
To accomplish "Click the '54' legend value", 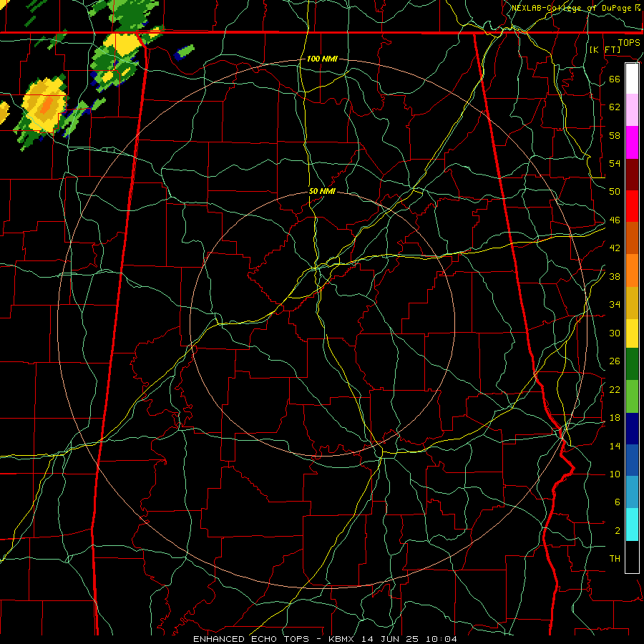I will 615,163.
